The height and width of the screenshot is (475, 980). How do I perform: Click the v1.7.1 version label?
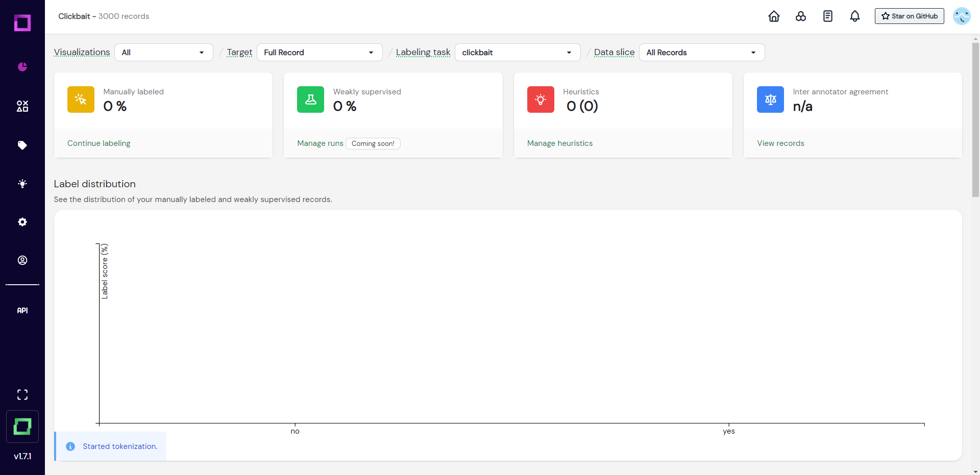coord(22,457)
